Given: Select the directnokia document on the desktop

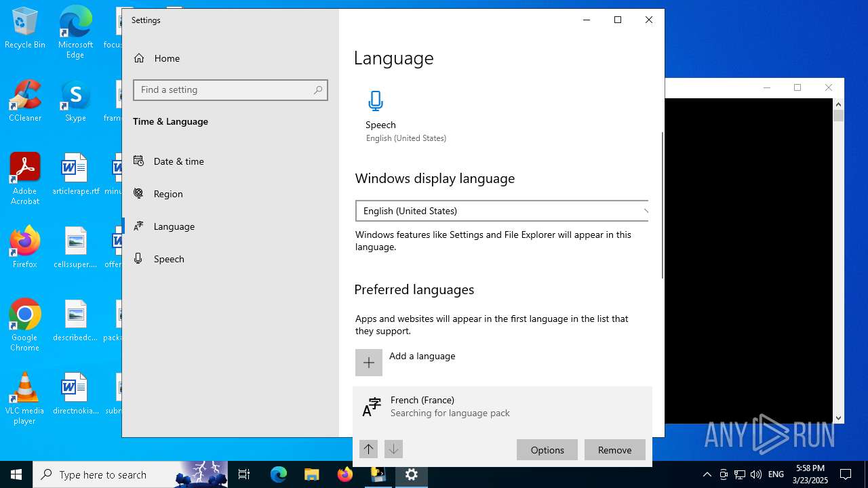Looking at the screenshot, I should click(x=75, y=394).
